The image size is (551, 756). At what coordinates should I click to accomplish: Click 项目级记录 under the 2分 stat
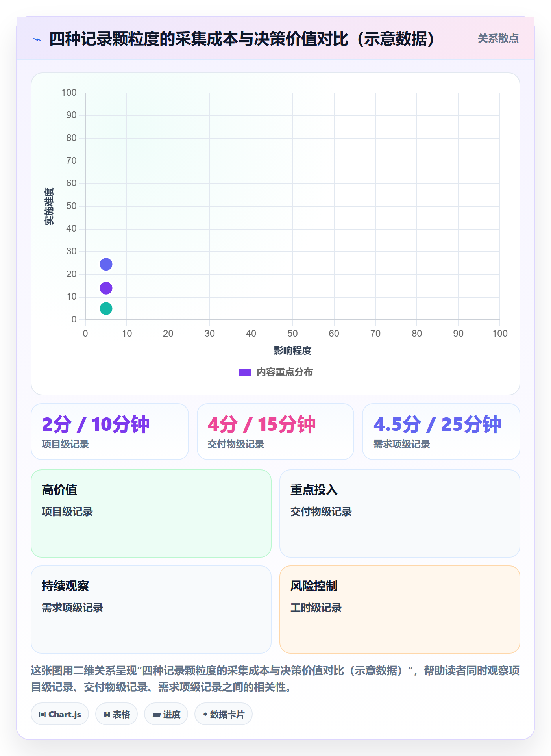click(x=65, y=445)
